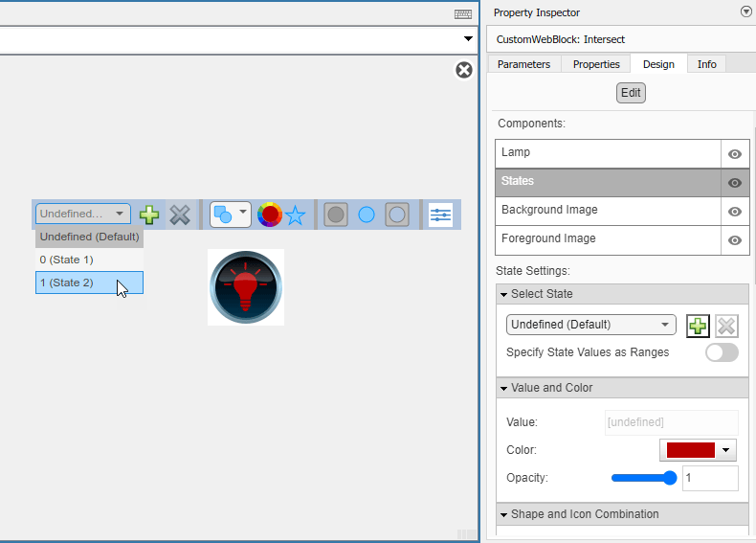Select the States component row
This screenshot has height=543, width=756.
coord(608,183)
